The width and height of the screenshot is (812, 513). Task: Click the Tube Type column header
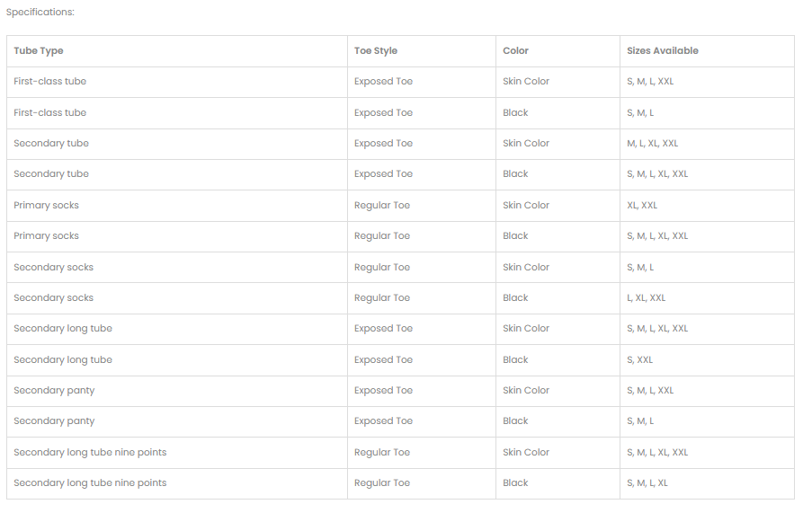pyautogui.click(x=39, y=51)
